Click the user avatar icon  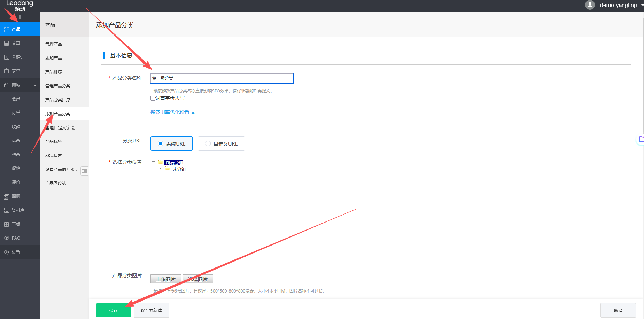(590, 5)
